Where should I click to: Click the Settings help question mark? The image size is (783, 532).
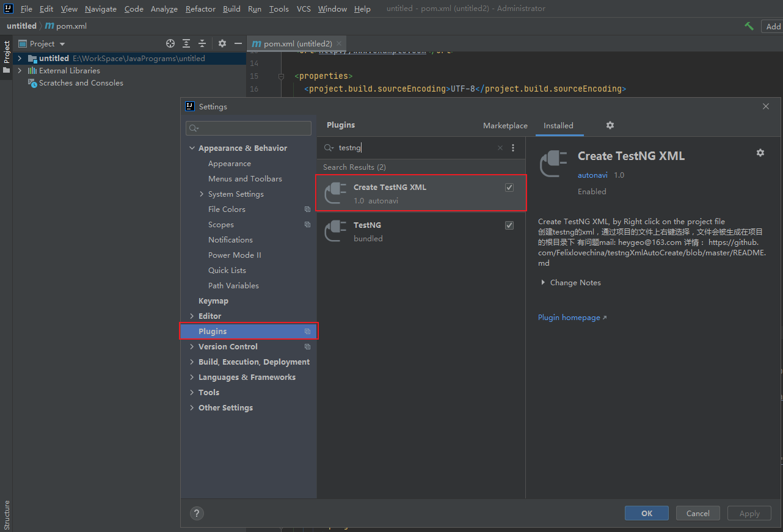pos(197,513)
